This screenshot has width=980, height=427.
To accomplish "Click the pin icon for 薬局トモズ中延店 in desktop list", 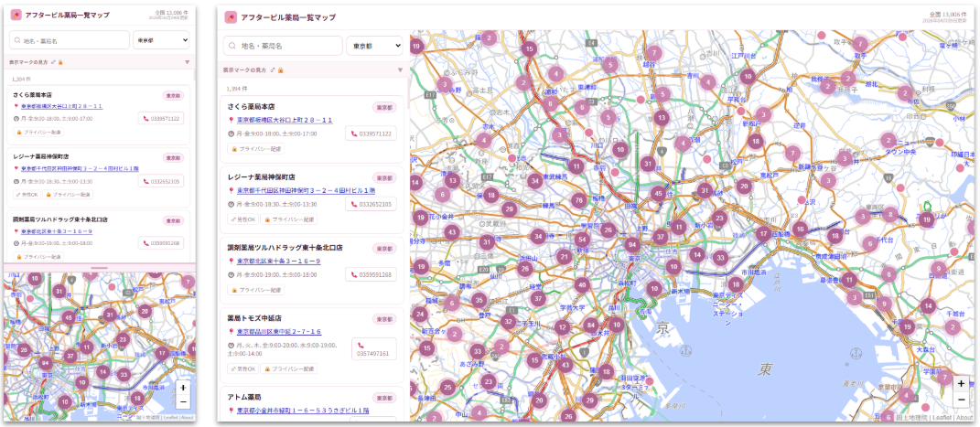I will tap(232, 332).
